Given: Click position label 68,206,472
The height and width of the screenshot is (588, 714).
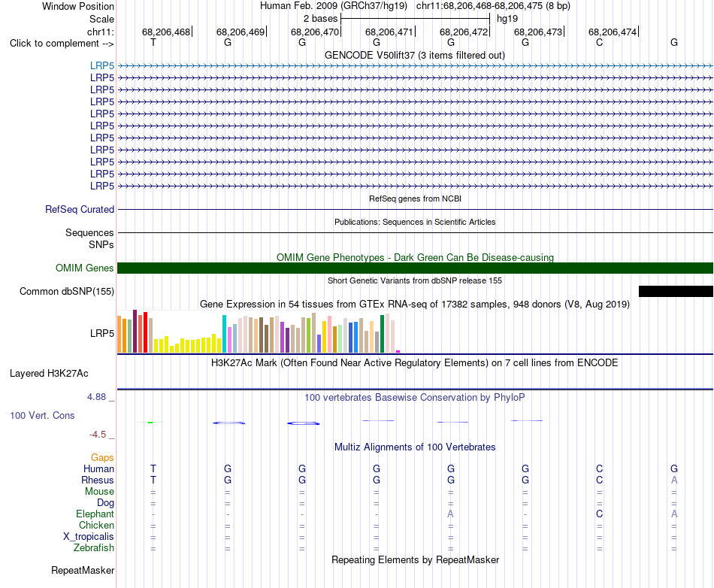Looking at the screenshot, I should (x=464, y=32).
